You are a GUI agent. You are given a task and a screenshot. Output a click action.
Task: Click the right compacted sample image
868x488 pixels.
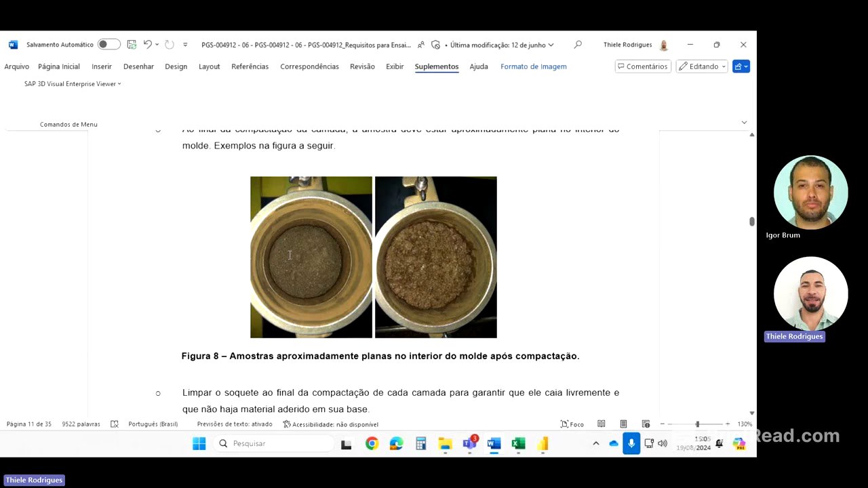436,257
